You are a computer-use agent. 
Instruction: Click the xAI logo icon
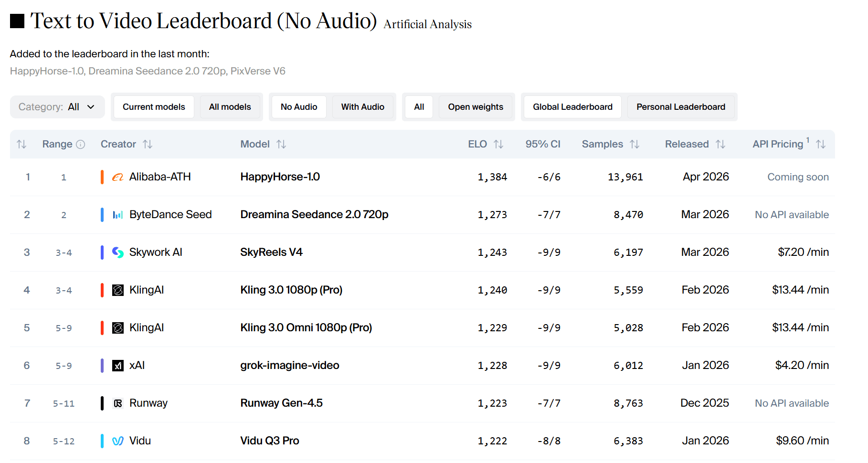pos(117,366)
